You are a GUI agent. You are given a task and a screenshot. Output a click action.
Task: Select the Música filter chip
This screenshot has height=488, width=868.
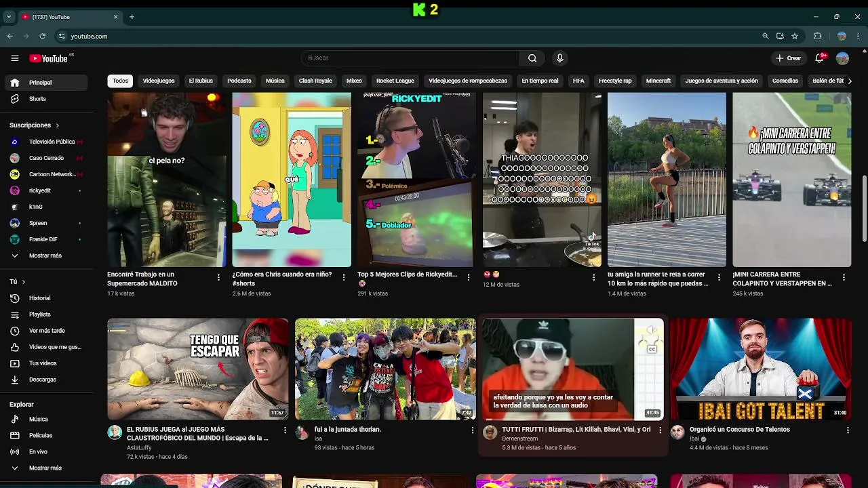[x=275, y=81]
